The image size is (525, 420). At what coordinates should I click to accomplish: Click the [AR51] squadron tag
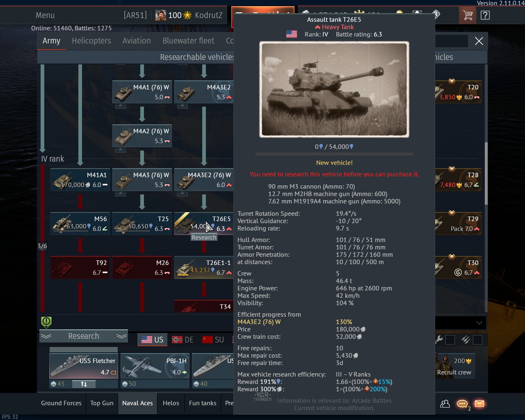[135, 15]
